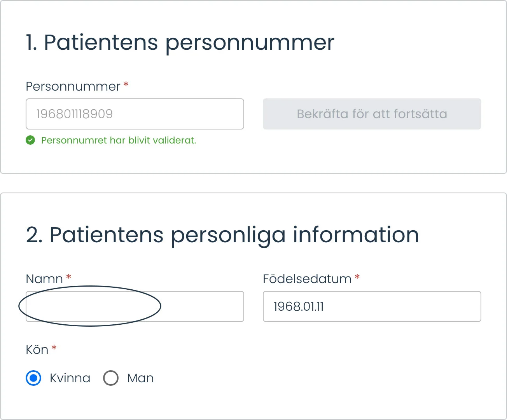Click the red asterisk beside Namn
This screenshot has height=420, width=507.
click(68, 277)
